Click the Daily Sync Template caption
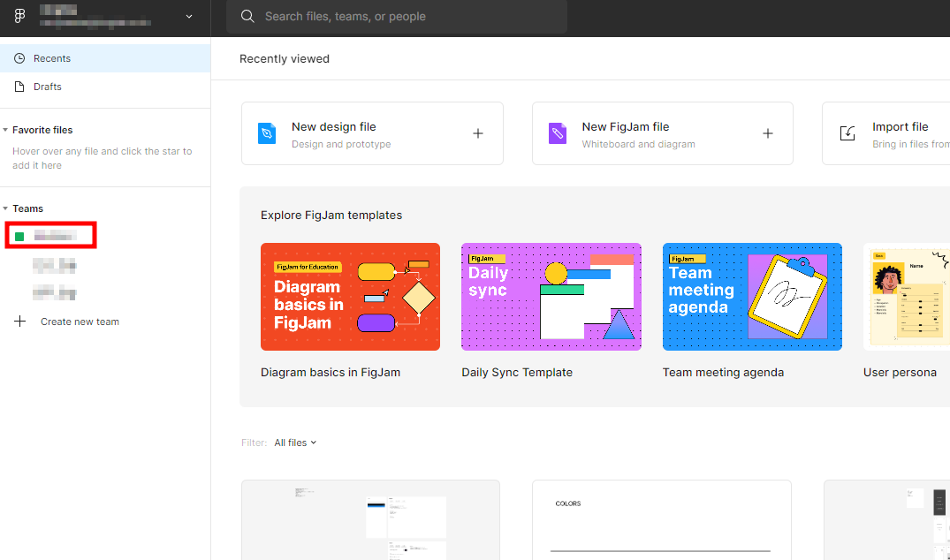This screenshot has height=560, width=950. (x=517, y=373)
